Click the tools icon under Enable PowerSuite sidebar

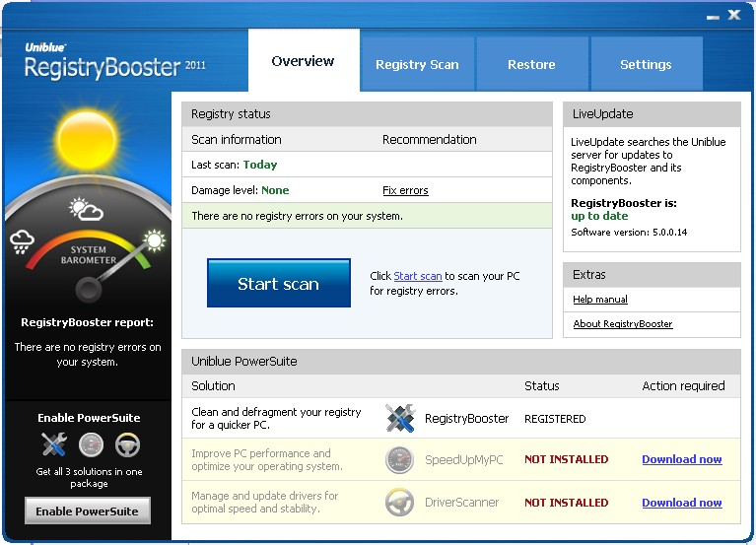click(x=54, y=444)
